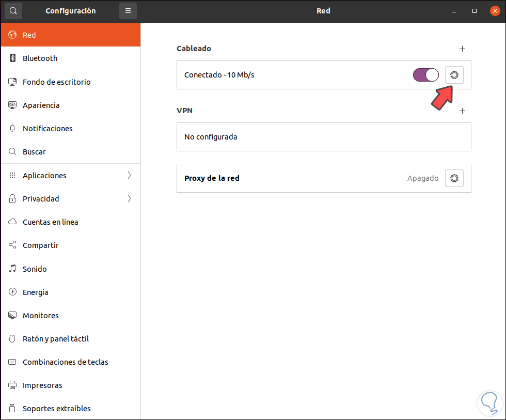Add a new VPN connection

click(x=463, y=111)
